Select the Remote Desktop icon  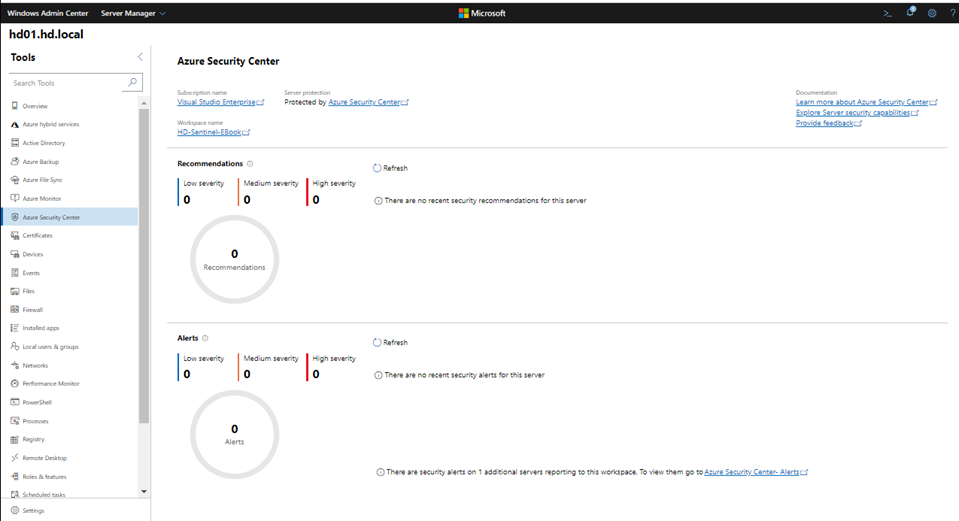pyautogui.click(x=15, y=457)
